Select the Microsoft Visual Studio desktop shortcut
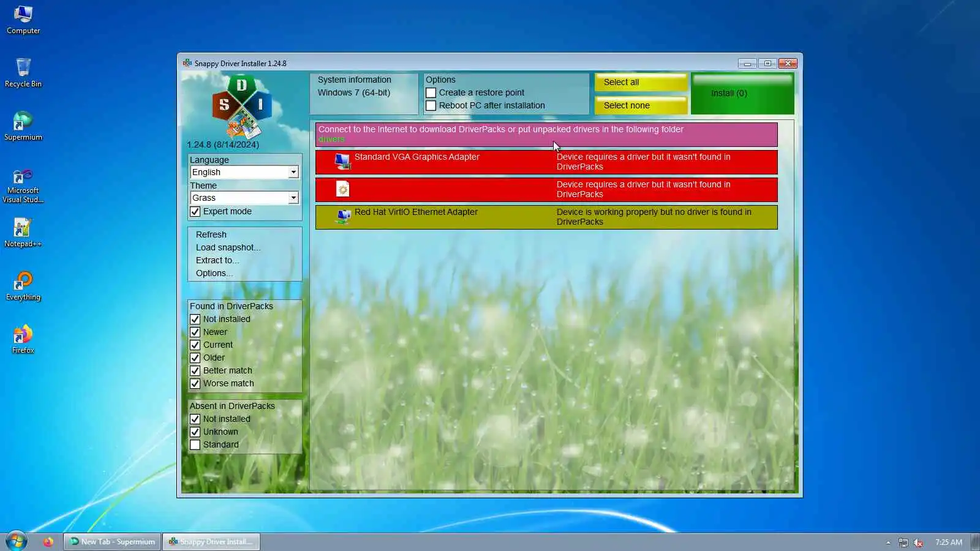This screenshot has height=551, width=980. coord(23,186)
